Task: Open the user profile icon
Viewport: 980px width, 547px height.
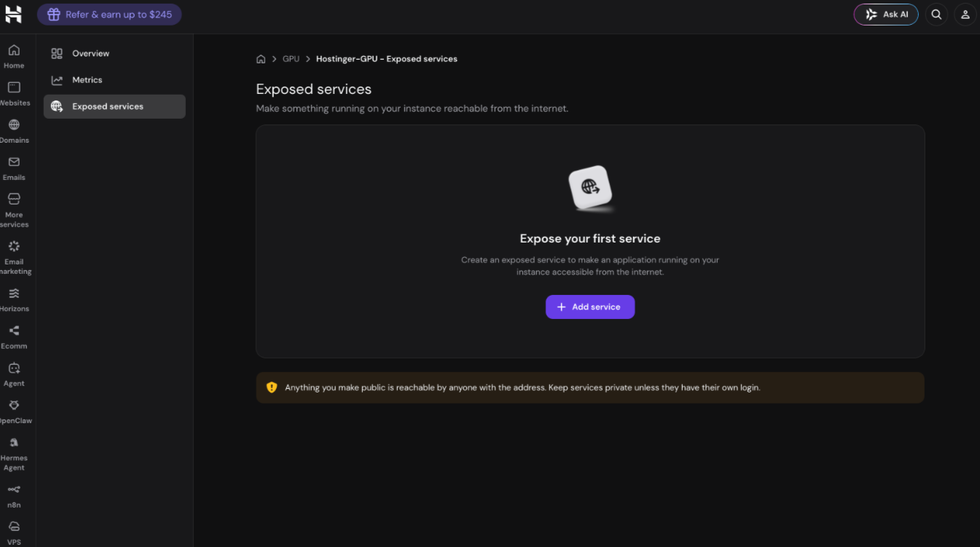Action: pos(965,15)
